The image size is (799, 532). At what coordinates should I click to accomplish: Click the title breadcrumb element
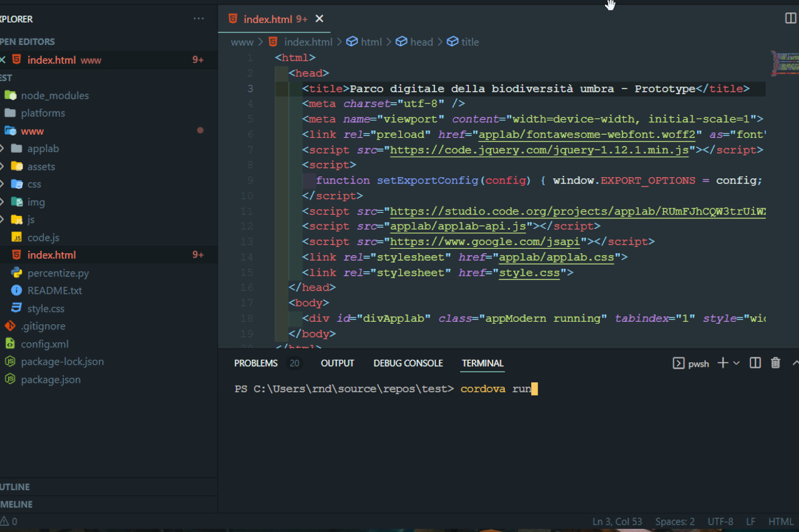coord(470,42)
